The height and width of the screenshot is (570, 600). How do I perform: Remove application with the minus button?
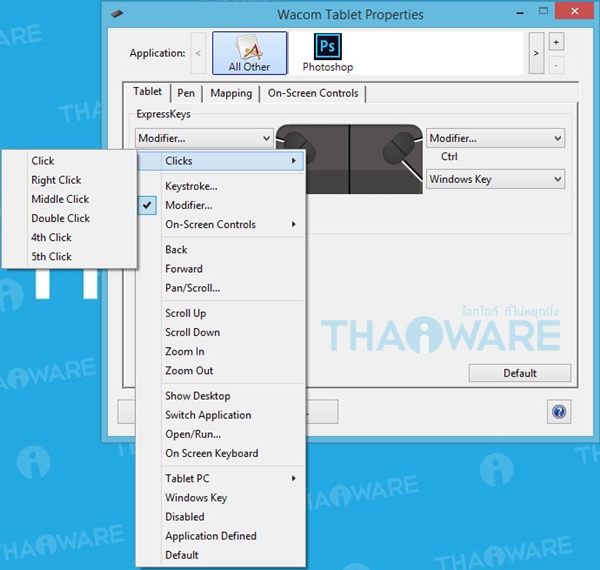(x=556, y=65)
